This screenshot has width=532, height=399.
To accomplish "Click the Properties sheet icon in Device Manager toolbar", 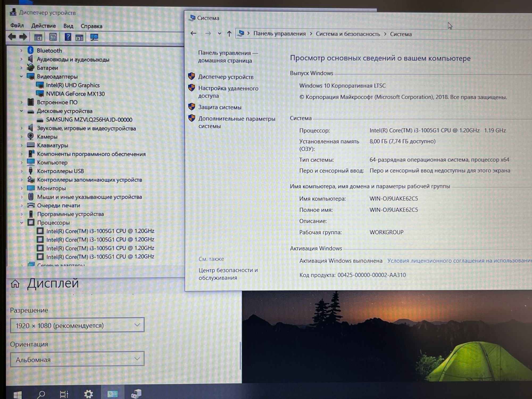I will (53, 37).
